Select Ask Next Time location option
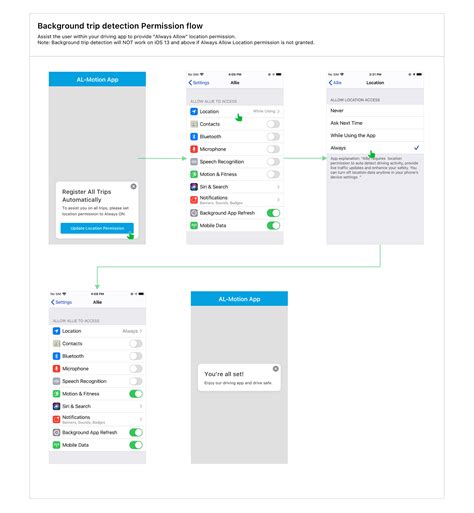 pos(375,123)
